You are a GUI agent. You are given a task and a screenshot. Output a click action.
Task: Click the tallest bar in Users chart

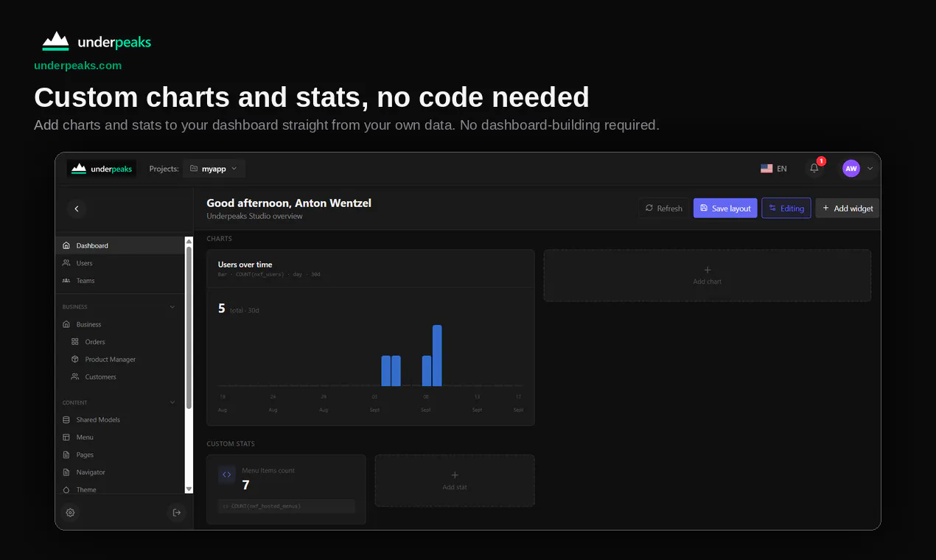[x=437, y=356]
